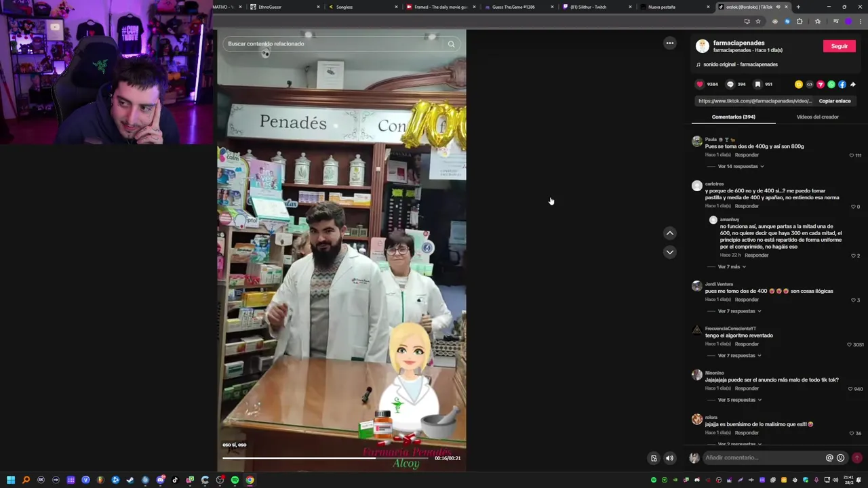This screenshot has height=488, width=868.
Task: Post the comment with the pink send button
Action: point(857,457)
